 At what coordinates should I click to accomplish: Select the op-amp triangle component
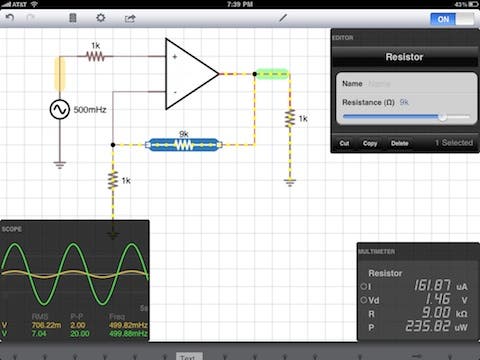(192, 74)
